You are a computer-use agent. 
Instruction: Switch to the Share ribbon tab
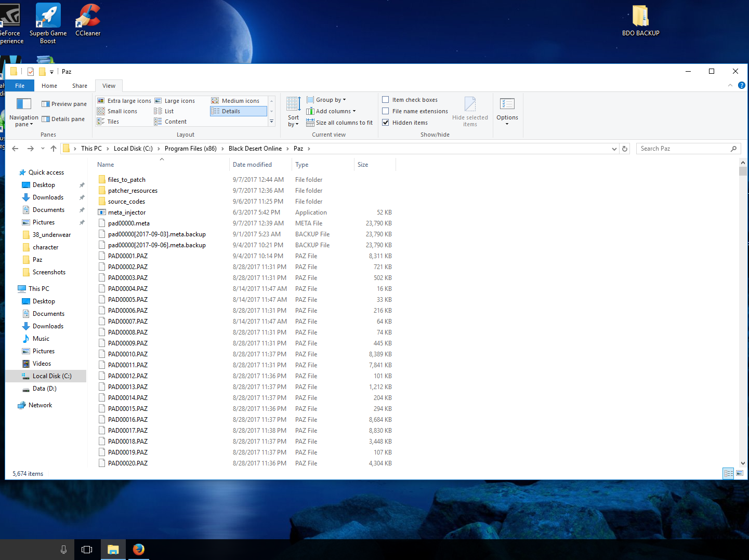[80, 86]
